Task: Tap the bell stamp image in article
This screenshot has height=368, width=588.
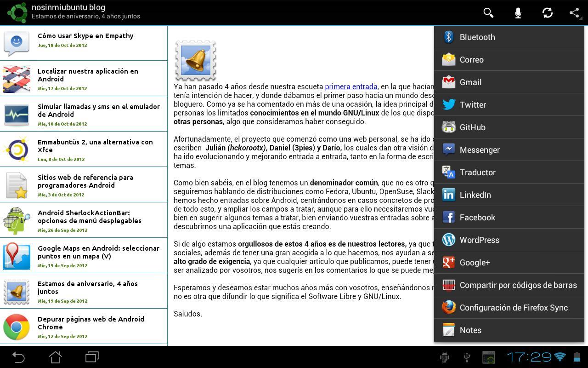Action: click(196, 60)
